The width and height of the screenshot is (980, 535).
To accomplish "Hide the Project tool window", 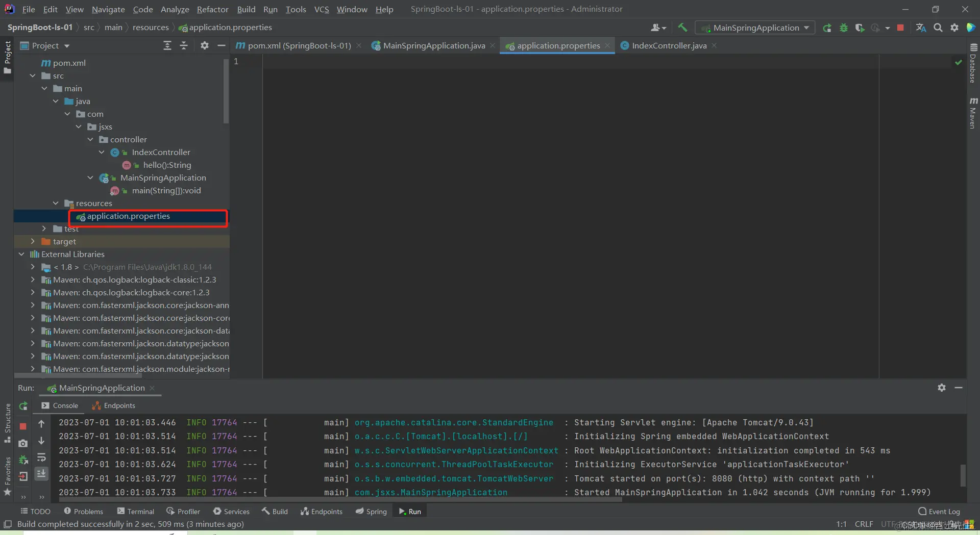I will [221, 46].
